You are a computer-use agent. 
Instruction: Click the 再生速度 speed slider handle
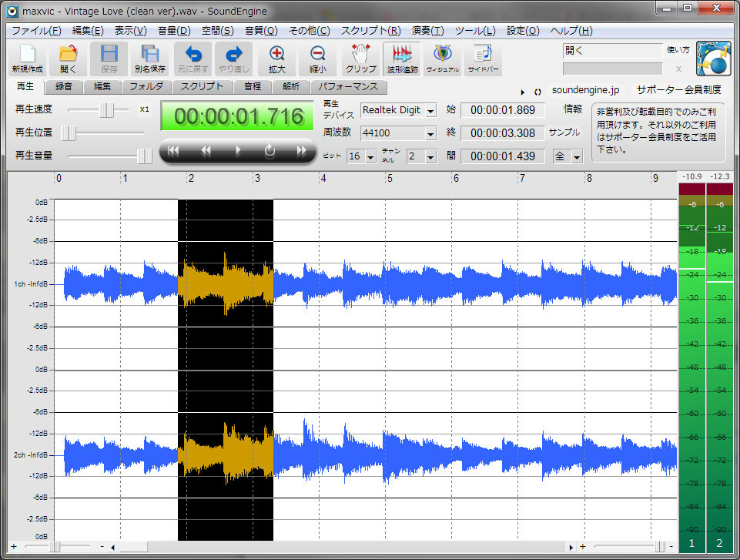tap(107, 110)
